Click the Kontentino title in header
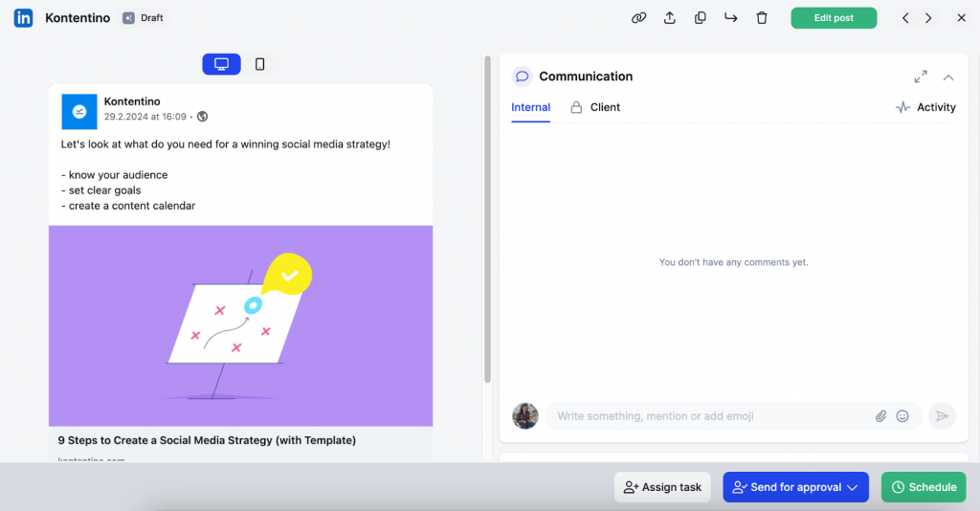The image size is (980, 511). tap(78, 18)
